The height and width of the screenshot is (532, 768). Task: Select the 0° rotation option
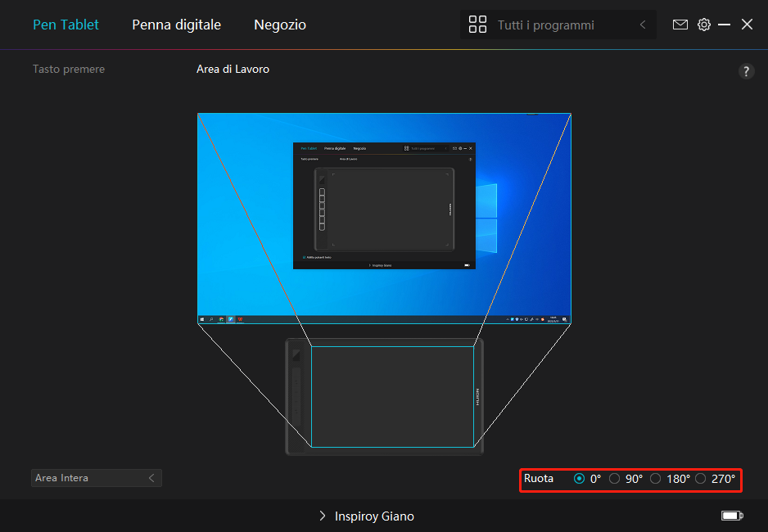click(x=580, y=479)
